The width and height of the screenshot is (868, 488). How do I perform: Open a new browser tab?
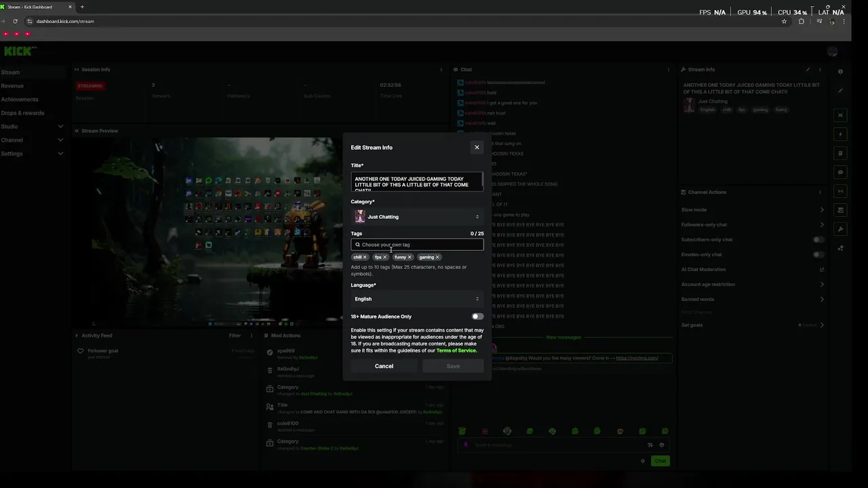[x=82, y=7]
